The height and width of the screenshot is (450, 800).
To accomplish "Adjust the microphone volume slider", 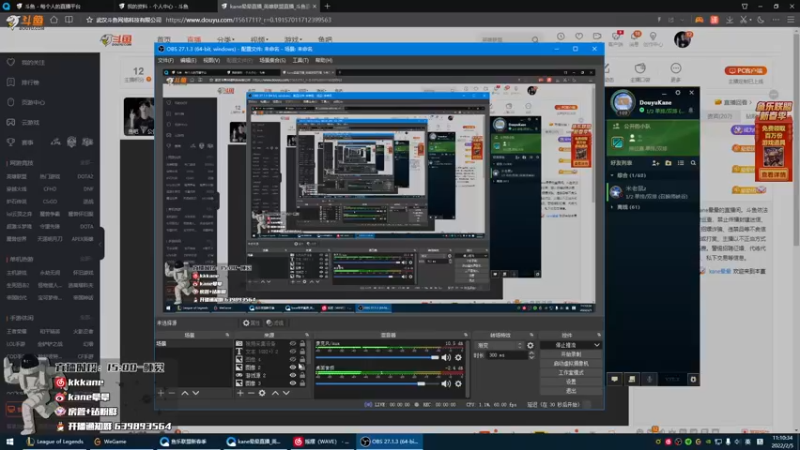I will click(x=377, y=358).
